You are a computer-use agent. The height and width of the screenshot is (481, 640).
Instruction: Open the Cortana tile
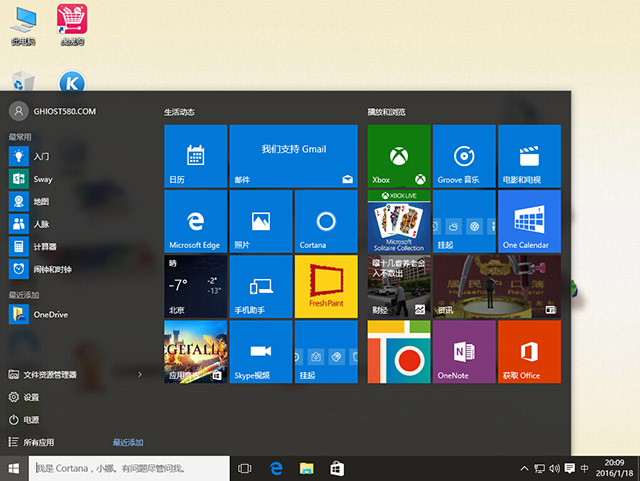click(x=325, y=221)
